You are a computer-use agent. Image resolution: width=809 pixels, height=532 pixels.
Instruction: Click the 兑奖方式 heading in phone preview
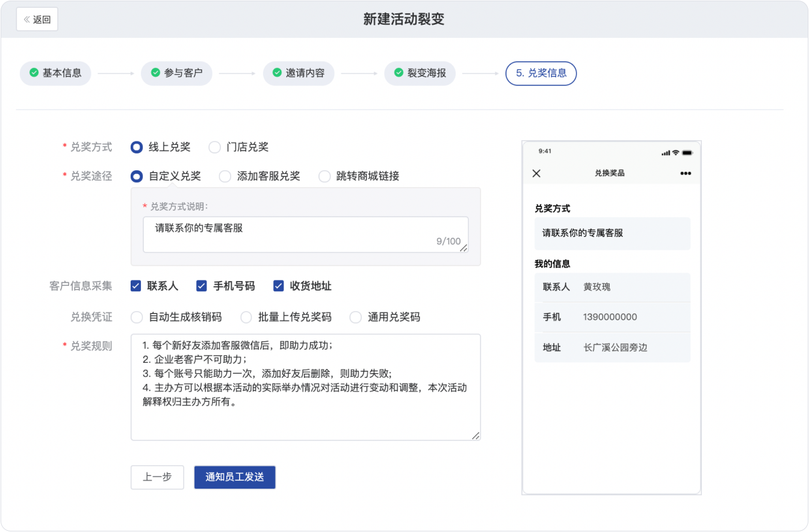pos(553,208)
